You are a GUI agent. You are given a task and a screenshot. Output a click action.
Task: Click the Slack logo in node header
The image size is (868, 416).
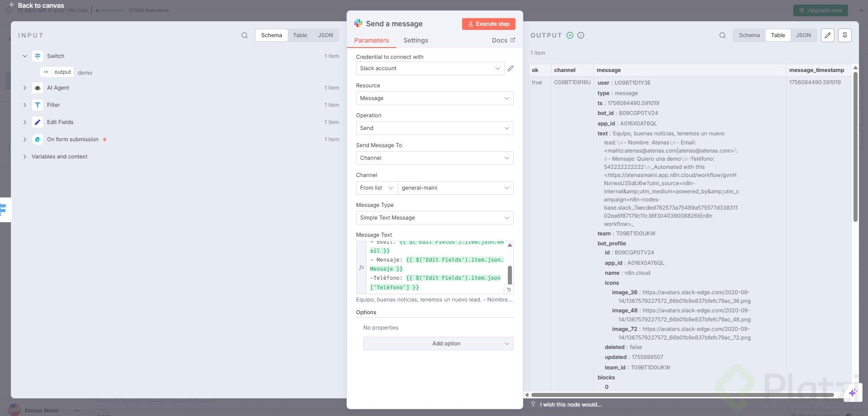tap(358, 24)
